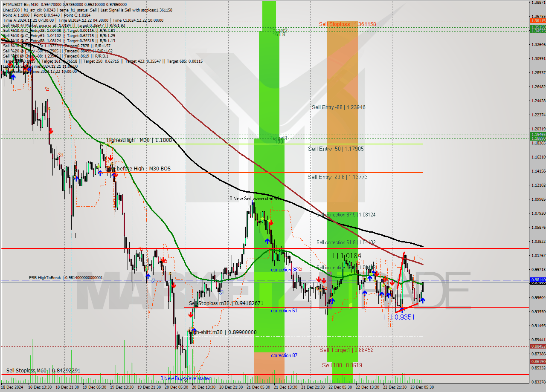
Task: Click the 'Sell correction 87.5 | 1.08124' label
Action: point(346,215)
